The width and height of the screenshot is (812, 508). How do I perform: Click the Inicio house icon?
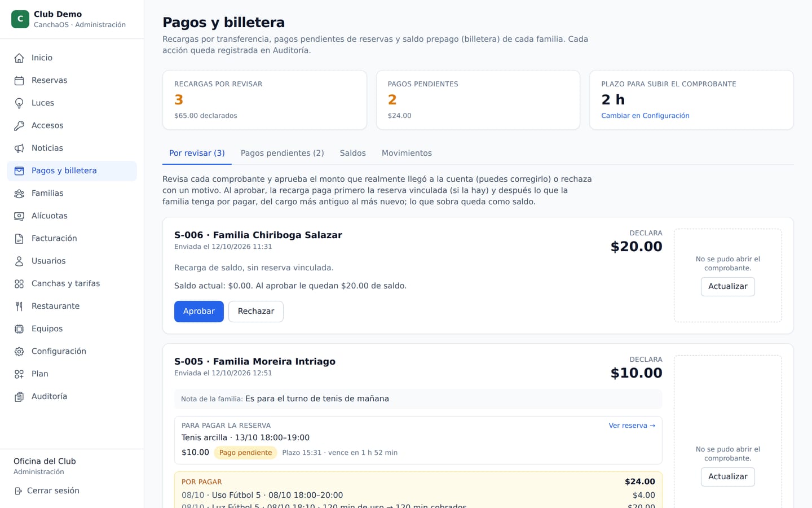pyautogui.click(x=19, y=58)
